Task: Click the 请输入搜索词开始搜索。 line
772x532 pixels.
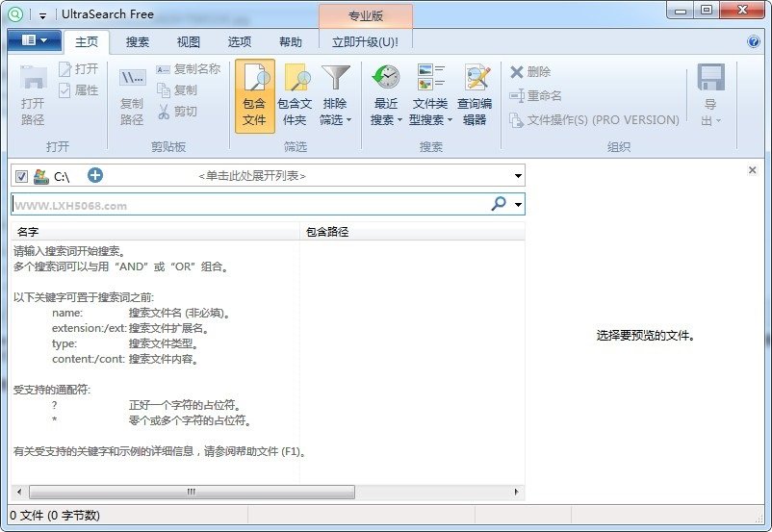Action: [70, 251]
